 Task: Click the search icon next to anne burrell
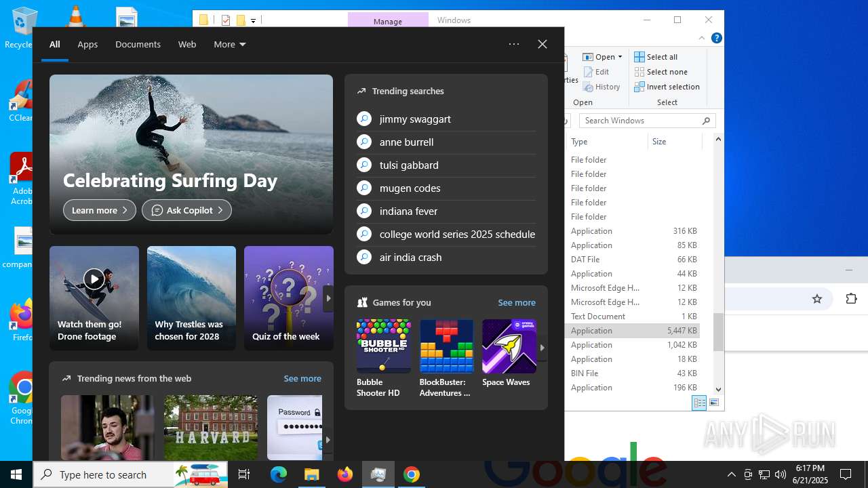pos(364,142)
